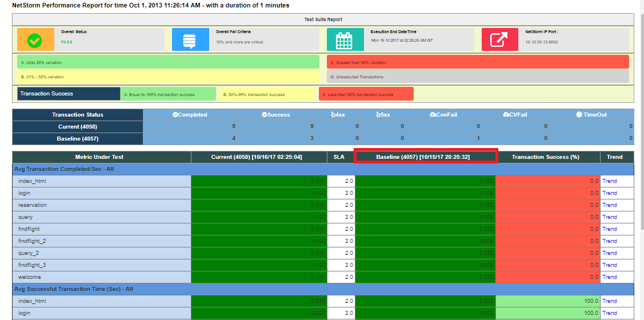Click the 5xx column header
The image size is (644, 320).
coord(382,115)
